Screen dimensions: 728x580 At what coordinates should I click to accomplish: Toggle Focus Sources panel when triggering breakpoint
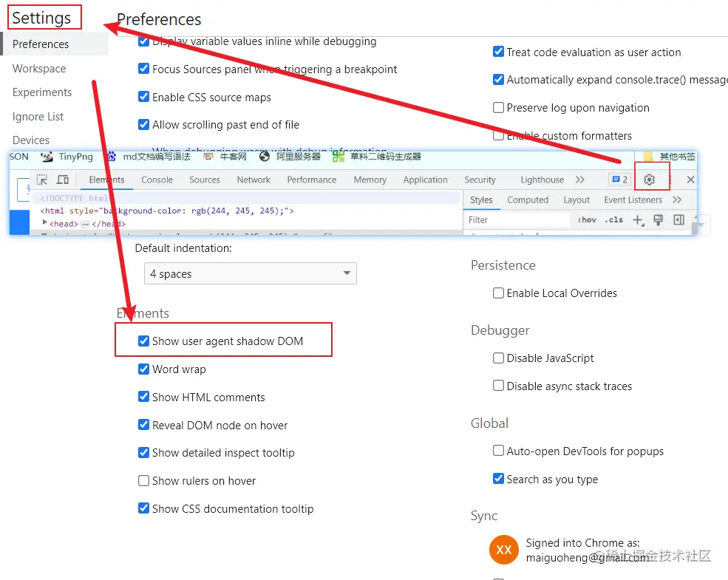(x=144, y=69)
